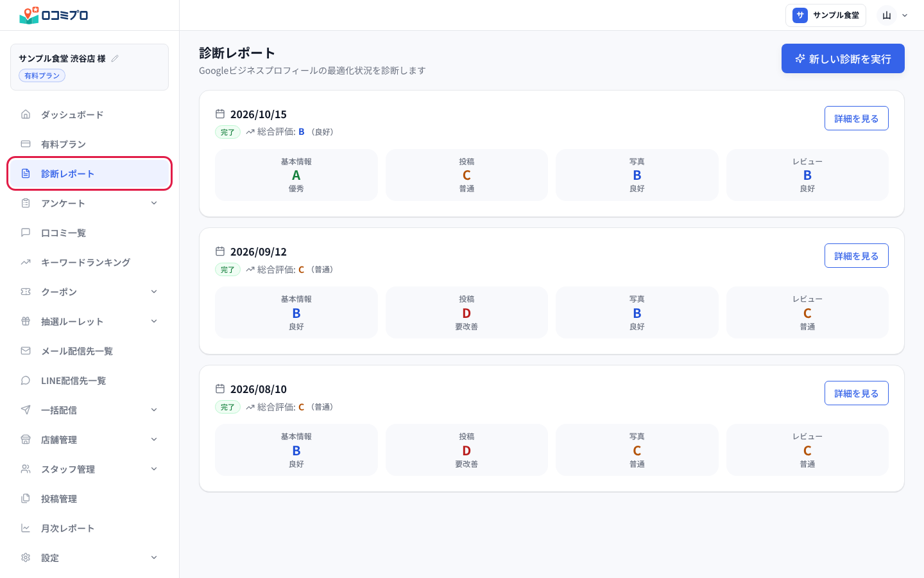The image size is (924, 578).
Task: Click the 山 user avatar
Action: click(887, 15)
